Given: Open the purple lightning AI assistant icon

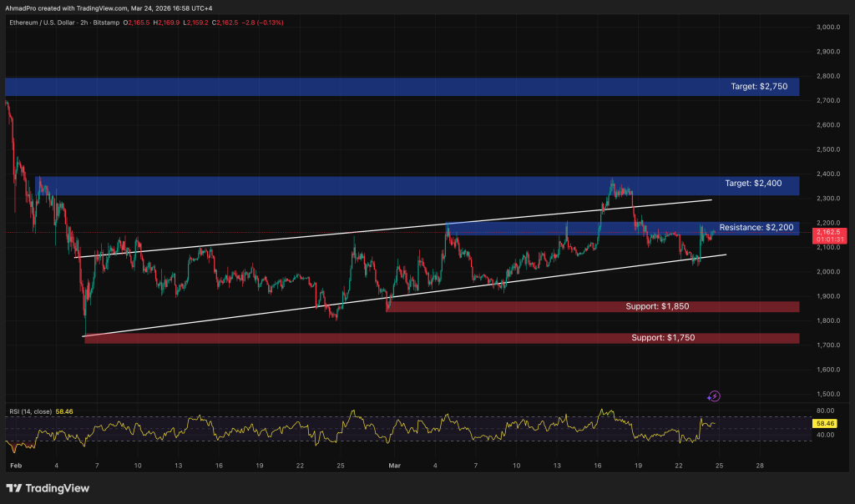Looking at the screenshot, I should [x=714, y=396].
